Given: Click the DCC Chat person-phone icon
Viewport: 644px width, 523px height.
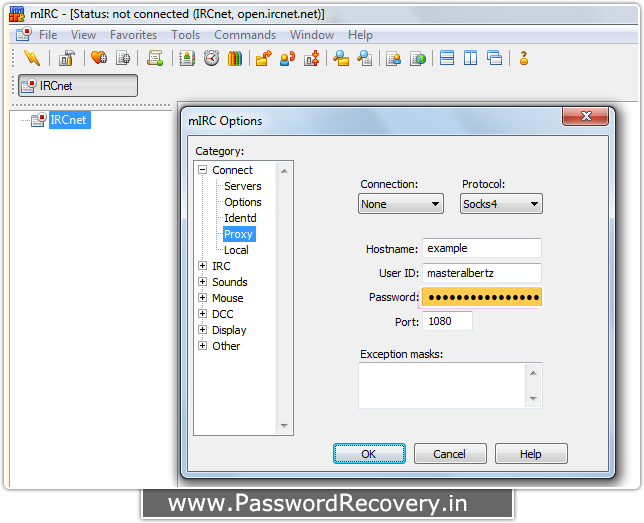Looking at the screenshot, I should pyautogui.click(x=288, y=58).
